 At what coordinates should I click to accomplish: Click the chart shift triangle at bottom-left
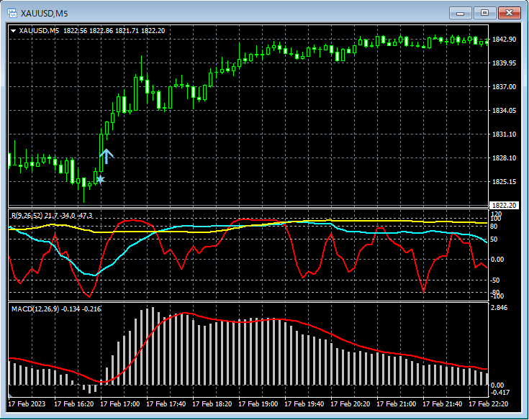pyautogui.click(x=10, y=396)
